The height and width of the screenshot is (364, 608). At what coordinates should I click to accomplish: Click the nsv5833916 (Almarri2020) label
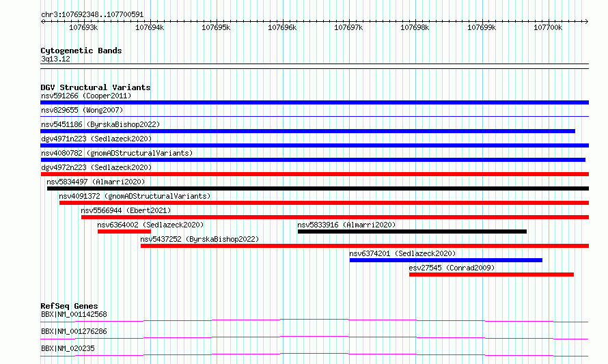pos(346,225)
